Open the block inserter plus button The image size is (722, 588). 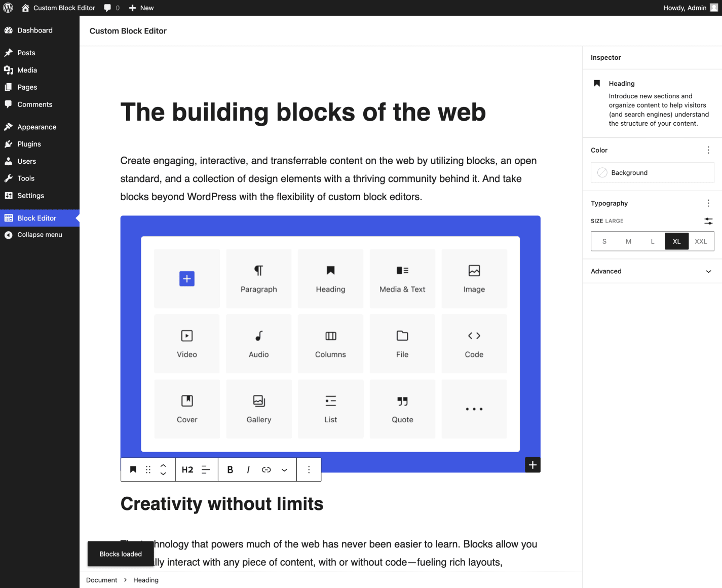(x=532, y=464)
